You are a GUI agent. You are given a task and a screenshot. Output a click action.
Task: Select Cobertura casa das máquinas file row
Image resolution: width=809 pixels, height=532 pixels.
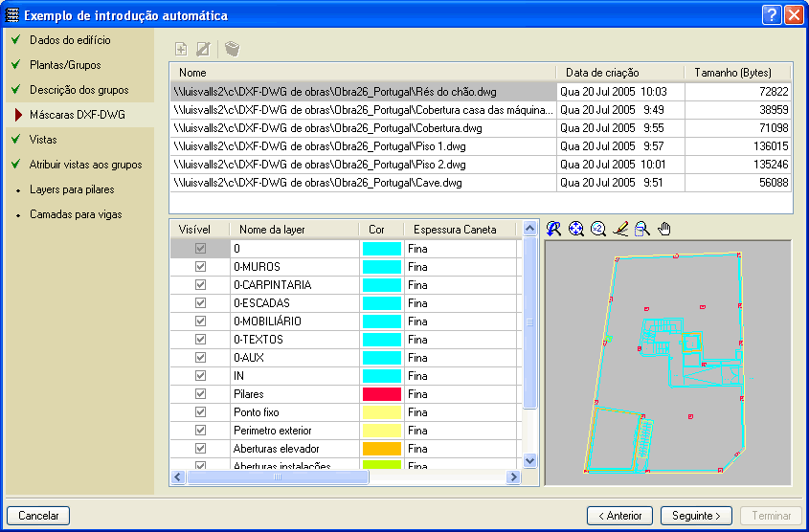coord(481,110)
